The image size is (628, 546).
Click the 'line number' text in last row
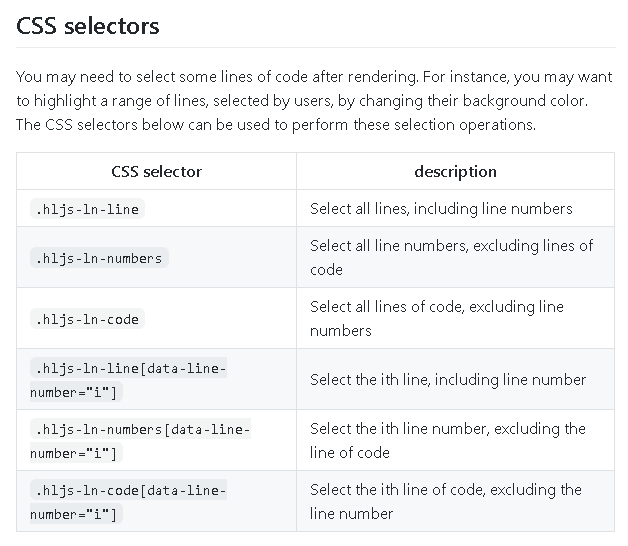[x=352, y=514]
